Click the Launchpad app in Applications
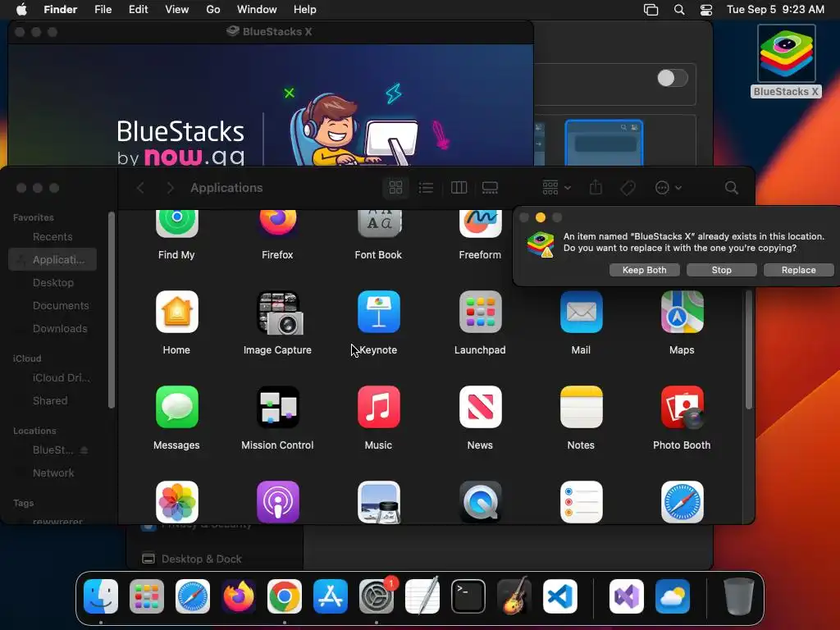Image resolution: width=840 pixels, height=630 pixels. (480, 312)
